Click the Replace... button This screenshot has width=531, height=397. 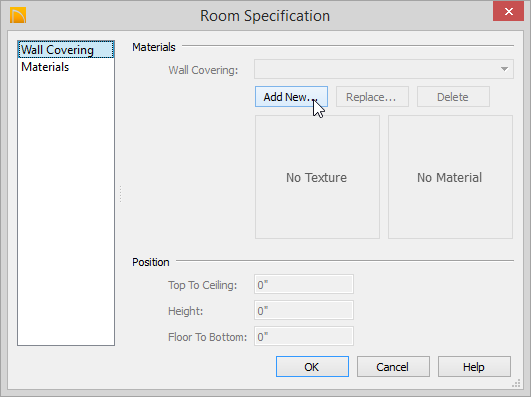372,97
